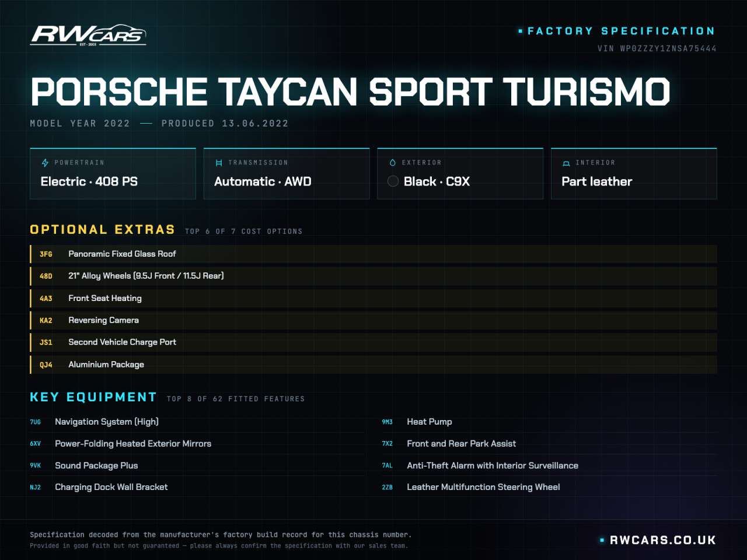The image size is (747, 560).
Task: Click the Black C9X colour swatch circle
Action: pos(393,181)
